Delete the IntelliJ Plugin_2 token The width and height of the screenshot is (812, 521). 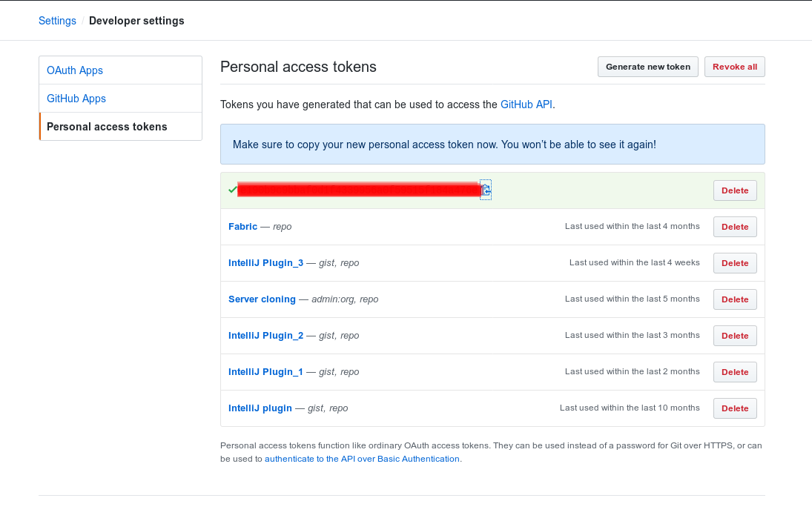point(735,336)
